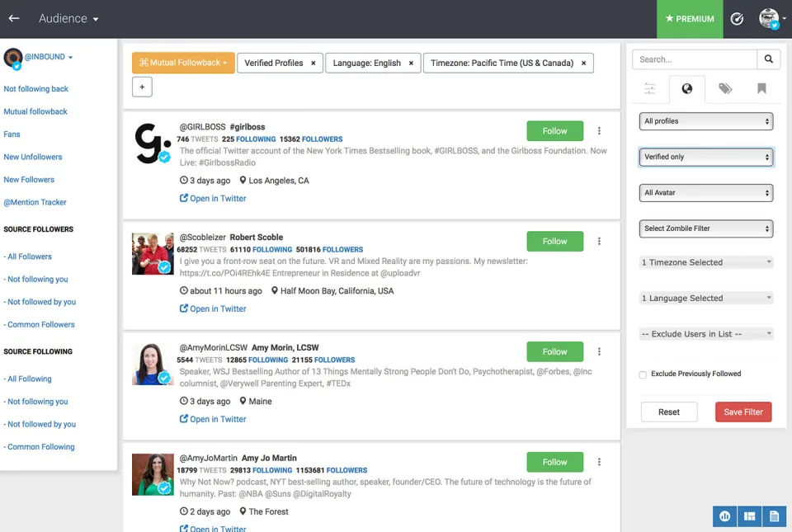Open @Scobleizer in Twitter link
Image resolution: width=792 pixels, height=532 pixels.
coord(213,309)
